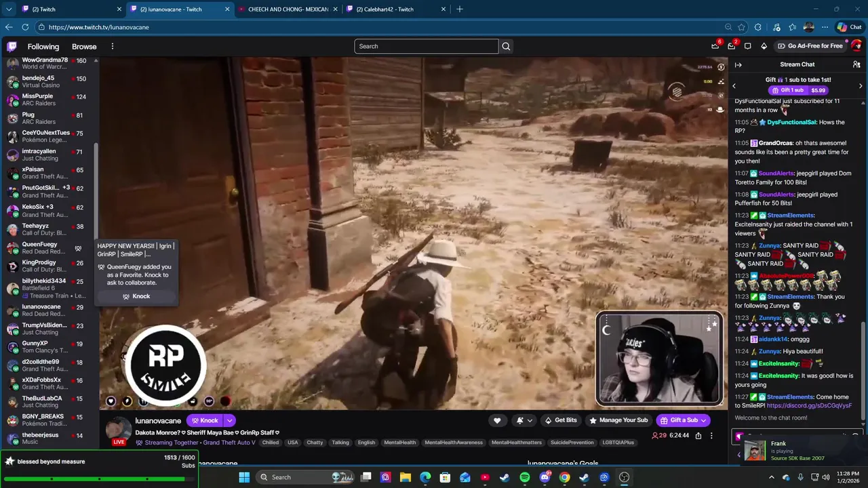This screenshot has height=488, width=868.
Task: Open the Grand Theft Auto V category link
Action: pos(229,443)
